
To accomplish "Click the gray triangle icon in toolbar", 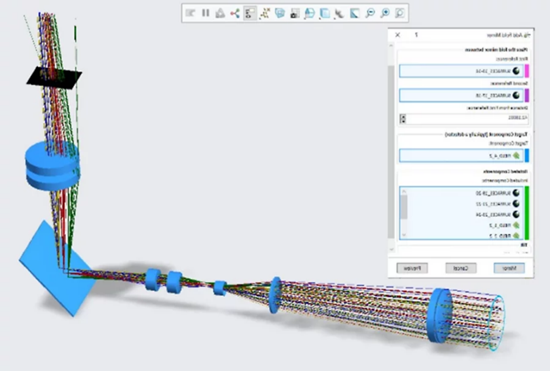I will [x=220, y=13].
